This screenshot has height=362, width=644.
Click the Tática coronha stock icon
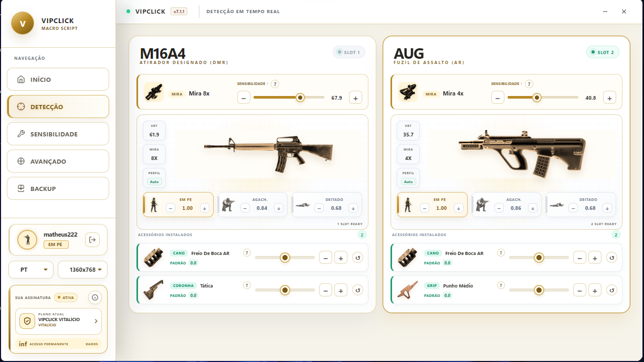pos(154,290)
